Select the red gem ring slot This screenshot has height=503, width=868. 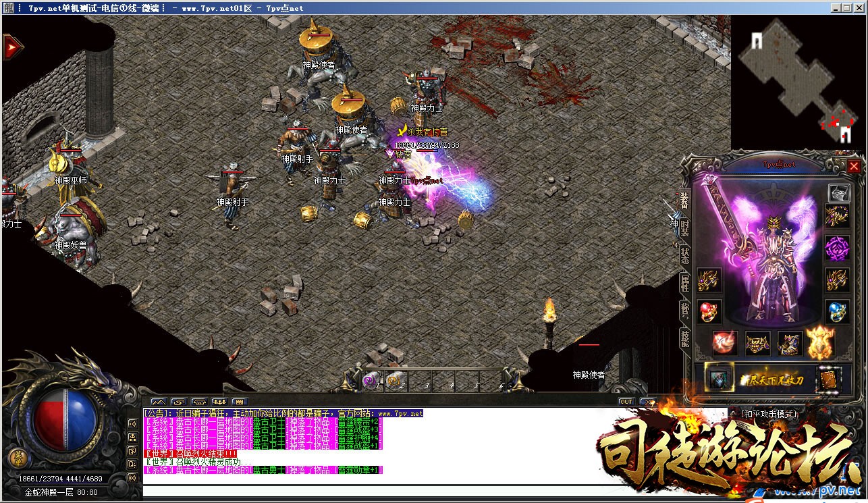coord(709,311)
